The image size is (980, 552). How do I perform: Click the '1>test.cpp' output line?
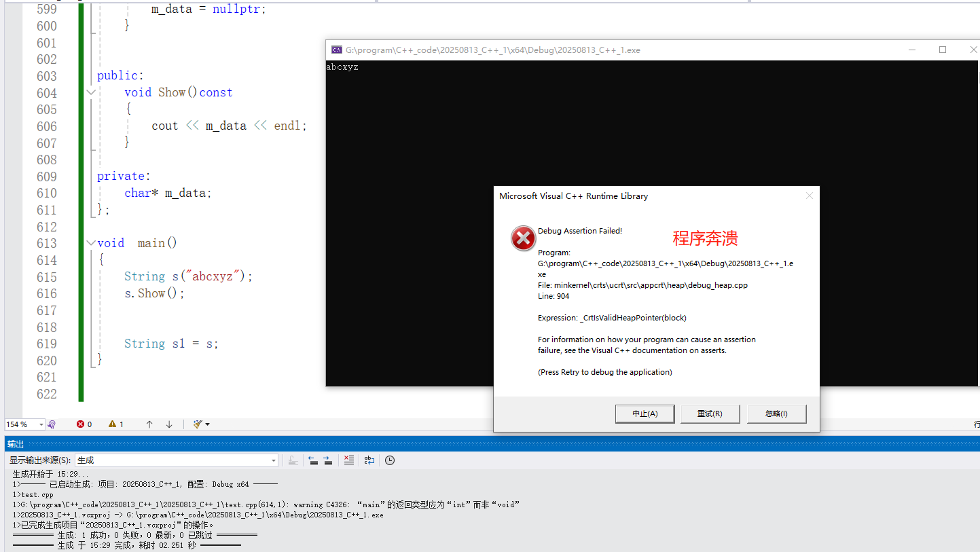[33, 494]
